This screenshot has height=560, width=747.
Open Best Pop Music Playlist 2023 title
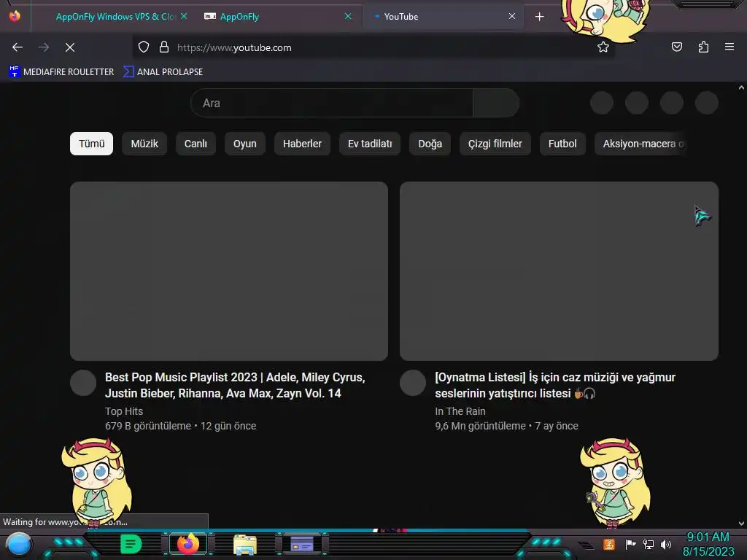tap(235, 385)
